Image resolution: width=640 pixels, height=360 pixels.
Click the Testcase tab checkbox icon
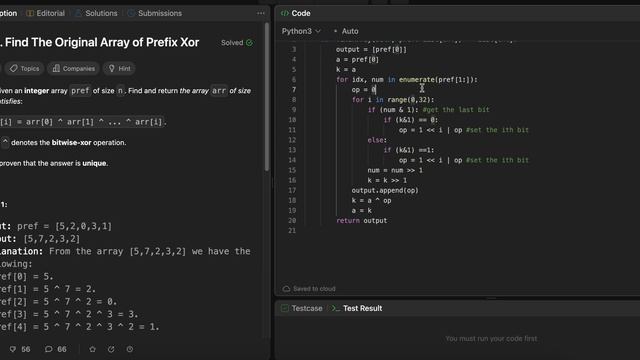tap(285, 308)
